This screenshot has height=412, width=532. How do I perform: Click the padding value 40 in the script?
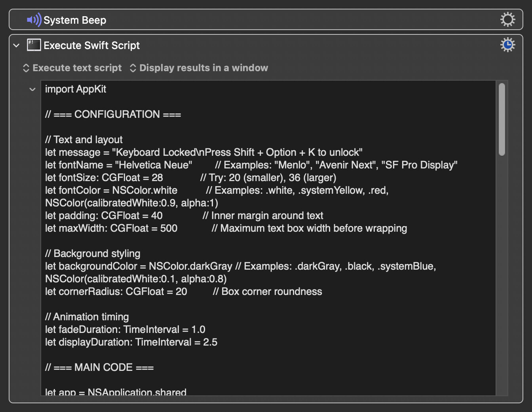157,216
